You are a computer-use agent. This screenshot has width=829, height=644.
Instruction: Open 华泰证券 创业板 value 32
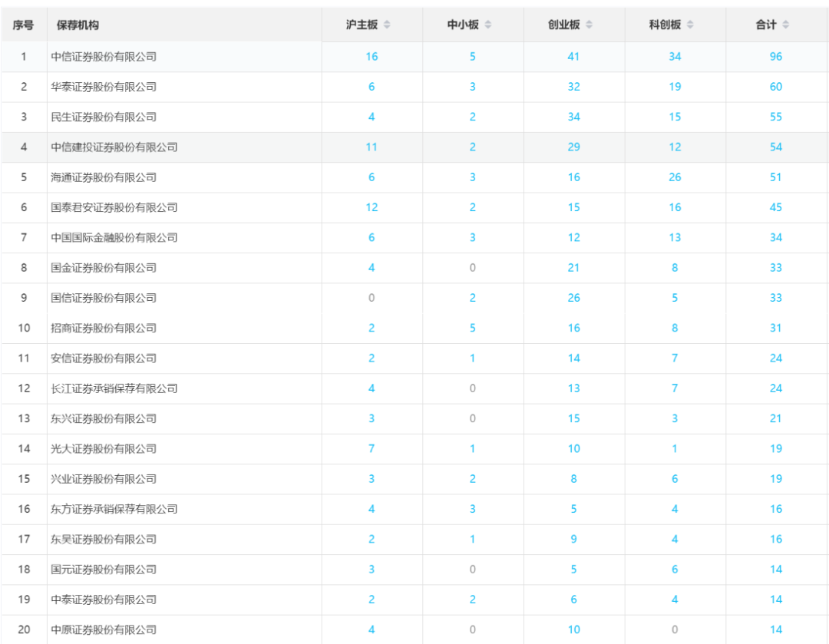(573, 87)
